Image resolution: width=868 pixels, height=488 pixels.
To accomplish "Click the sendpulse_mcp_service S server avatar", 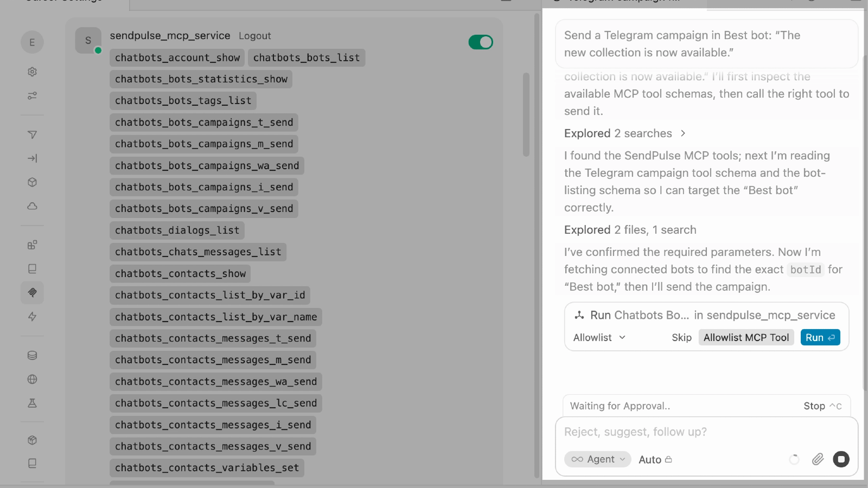I will coord(88,41).
